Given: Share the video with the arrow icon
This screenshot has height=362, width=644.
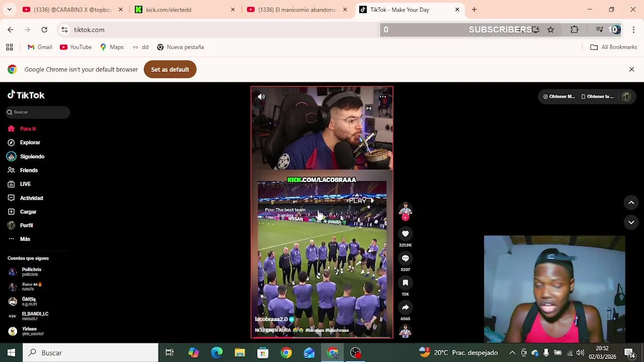Looking at the screenshot, I should coord(405,307).
